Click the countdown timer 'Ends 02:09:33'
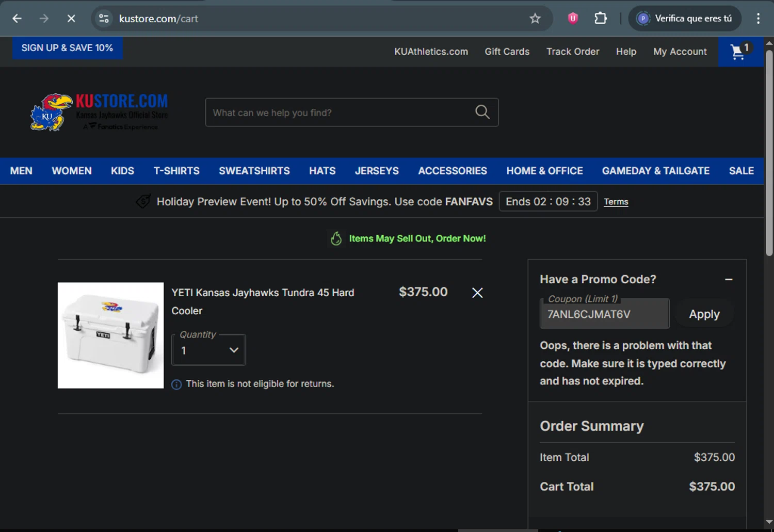This screenshot has width=774, height=532. point(548,201)
